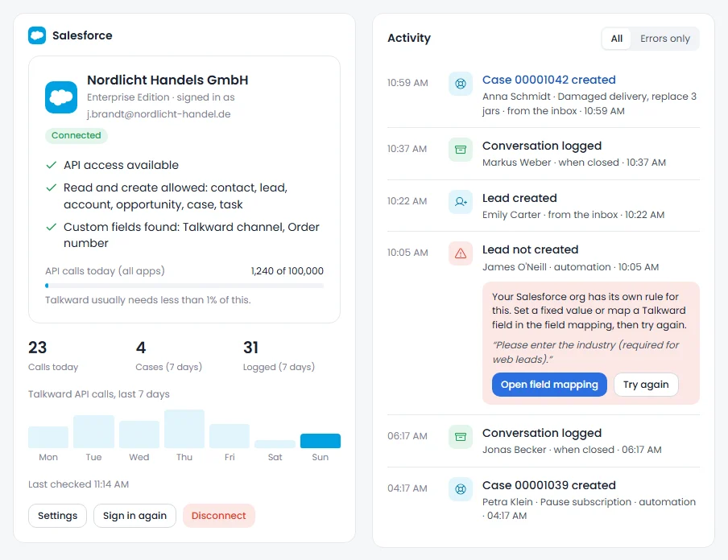Click the Nordlicht Handels GmbH org name

point(168,80)
